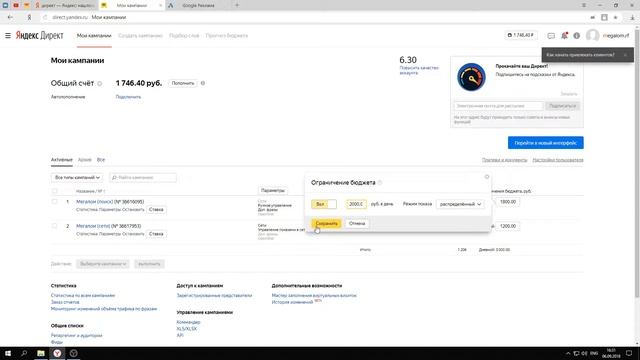Click the help icon next to Ограничение бюджета
The width and height of the screenshot is (640, 360).
380,183
